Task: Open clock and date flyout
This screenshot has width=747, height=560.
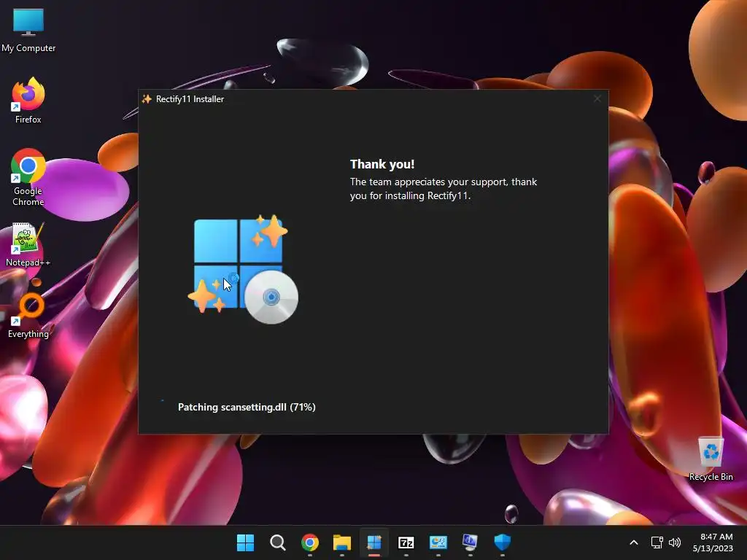Action: coord(713,542)
